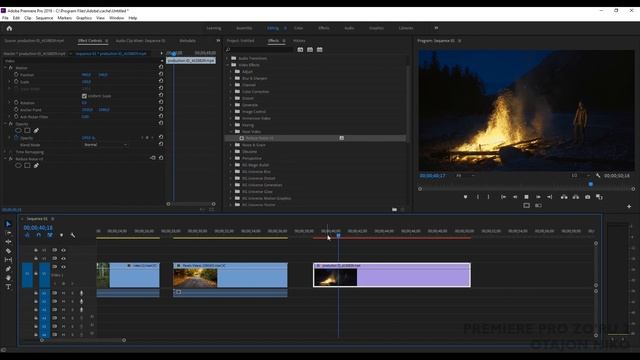640x360 pixels.
Task: Click Add Marker in timeline header
Action: click(62, 235)
